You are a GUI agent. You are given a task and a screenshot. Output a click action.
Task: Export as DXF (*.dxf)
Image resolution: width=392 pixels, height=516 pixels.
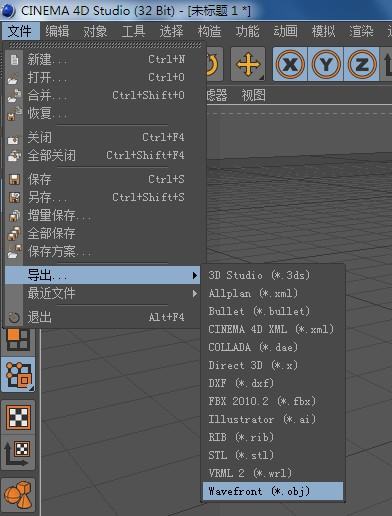pyautogui.click(x=273, y=383)
